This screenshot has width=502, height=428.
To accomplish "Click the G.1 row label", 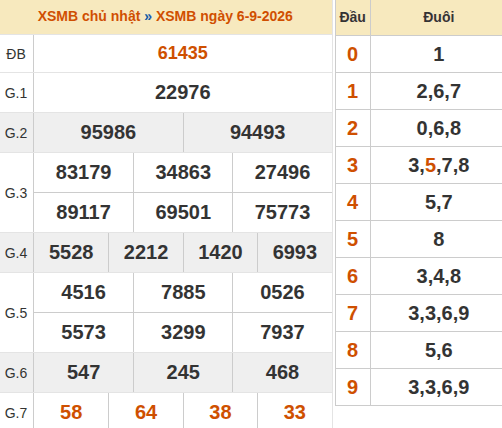I will coord(16,93).
